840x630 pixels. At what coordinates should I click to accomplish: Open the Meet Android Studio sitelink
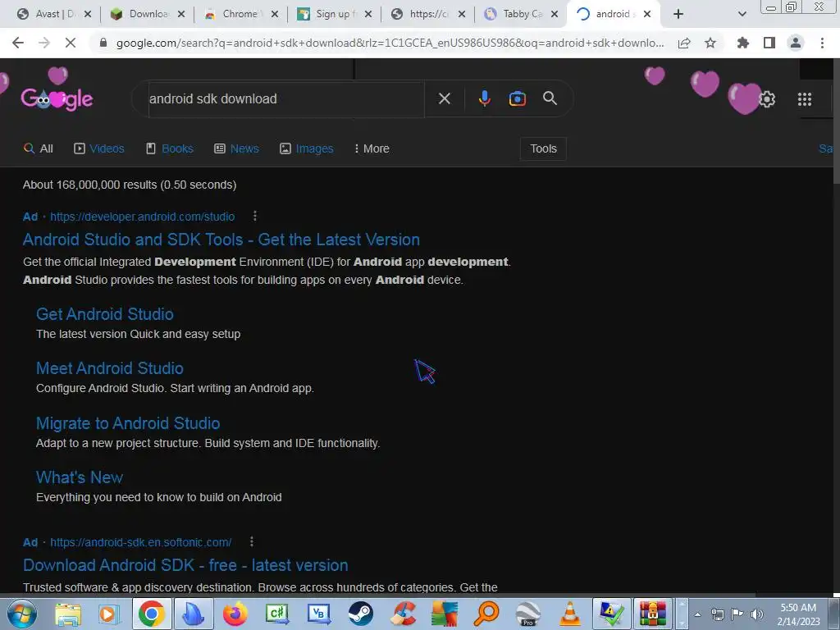(110, 368)
